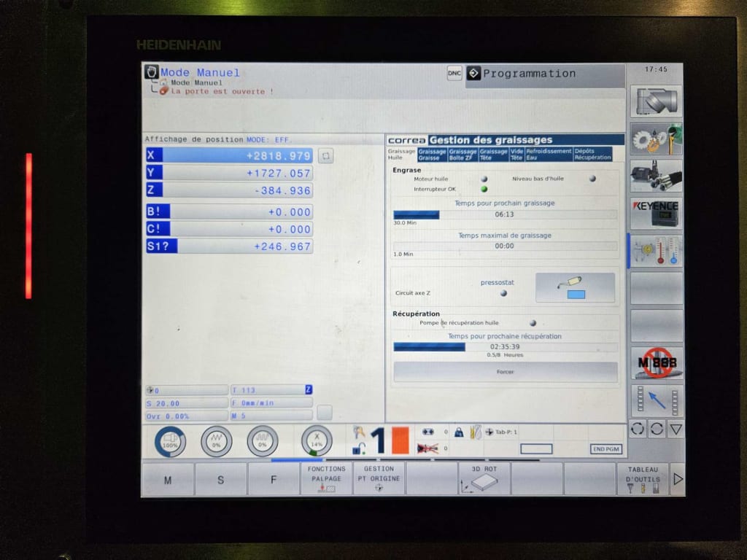Toggle the small square beside X axis
Image resolution: width=747 pixels, height=560 pixels.
click(325, 156)
